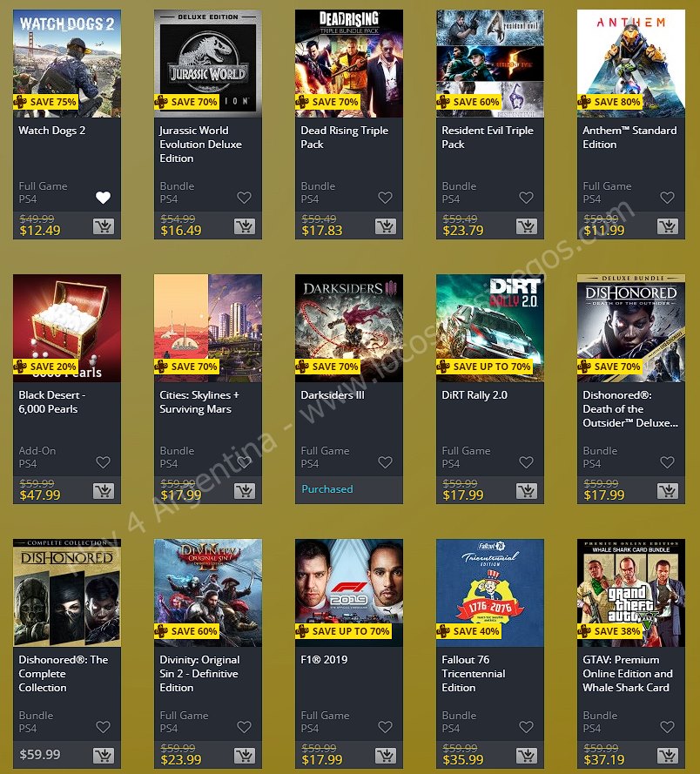This screenshot has height=774, width=700.
Task: Add GTAV Premium Online Edition to cart
Action: [x=668, y=755]
